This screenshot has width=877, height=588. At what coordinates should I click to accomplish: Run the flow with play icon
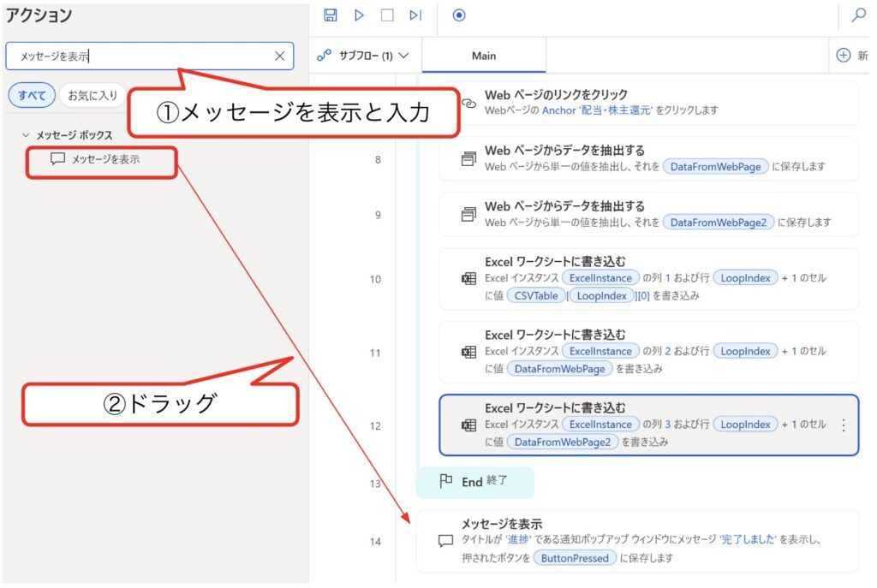click(x=359, y=15)
